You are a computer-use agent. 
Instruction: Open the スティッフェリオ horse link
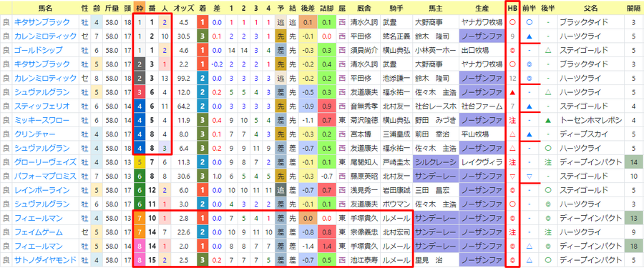tap(42, 106)
